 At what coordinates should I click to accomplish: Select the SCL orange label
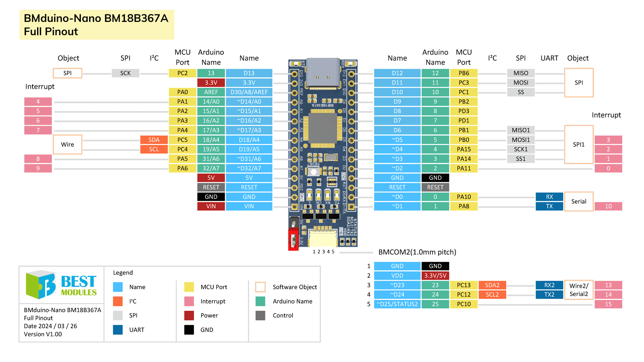[154, 149]
